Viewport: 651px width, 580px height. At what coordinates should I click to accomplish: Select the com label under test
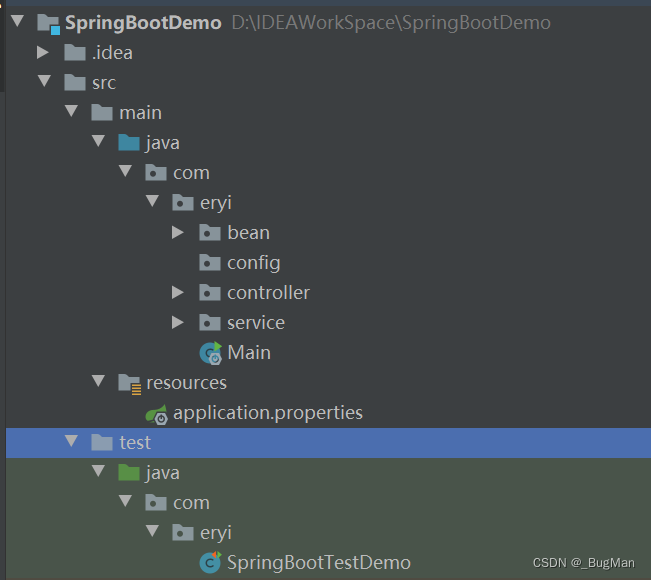(191, 504)
